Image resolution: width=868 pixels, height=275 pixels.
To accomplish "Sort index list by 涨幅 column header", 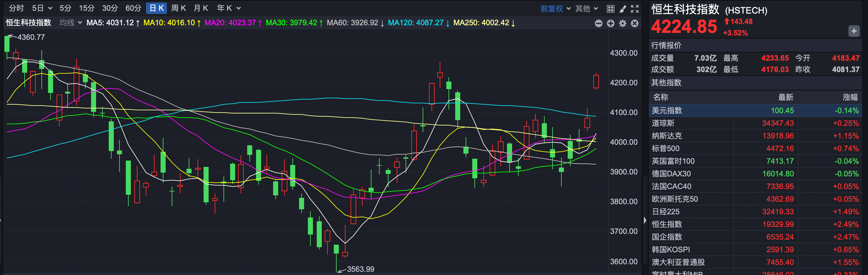I will tap(849, 97).
